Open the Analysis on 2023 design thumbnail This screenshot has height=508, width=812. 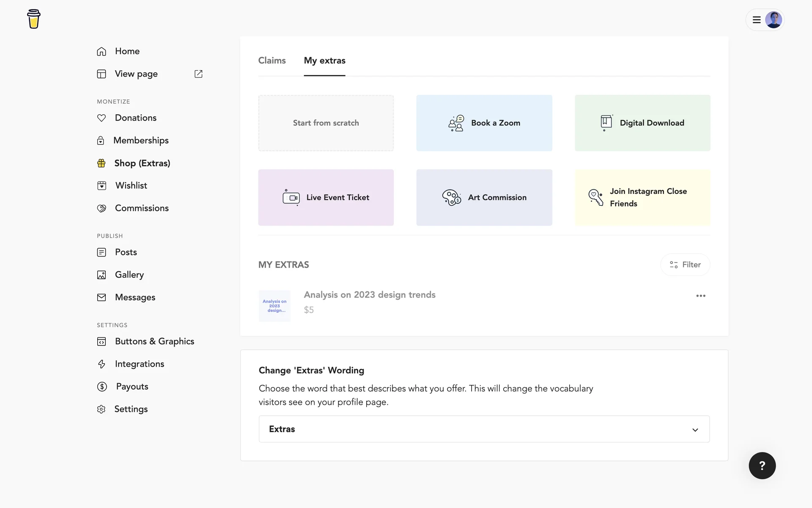[x=274, y=306]
